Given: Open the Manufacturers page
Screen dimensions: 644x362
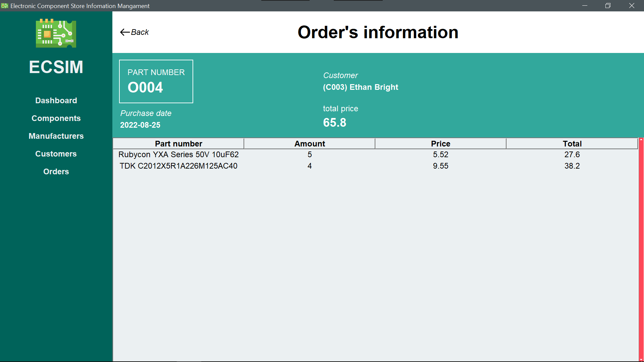Looking at the screenshot, I should pyautogui.click(x=56, y=136).
